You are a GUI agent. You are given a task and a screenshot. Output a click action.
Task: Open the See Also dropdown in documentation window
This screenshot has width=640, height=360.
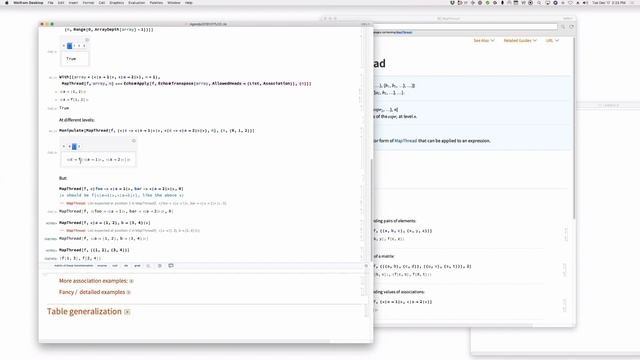pos(484,40)
